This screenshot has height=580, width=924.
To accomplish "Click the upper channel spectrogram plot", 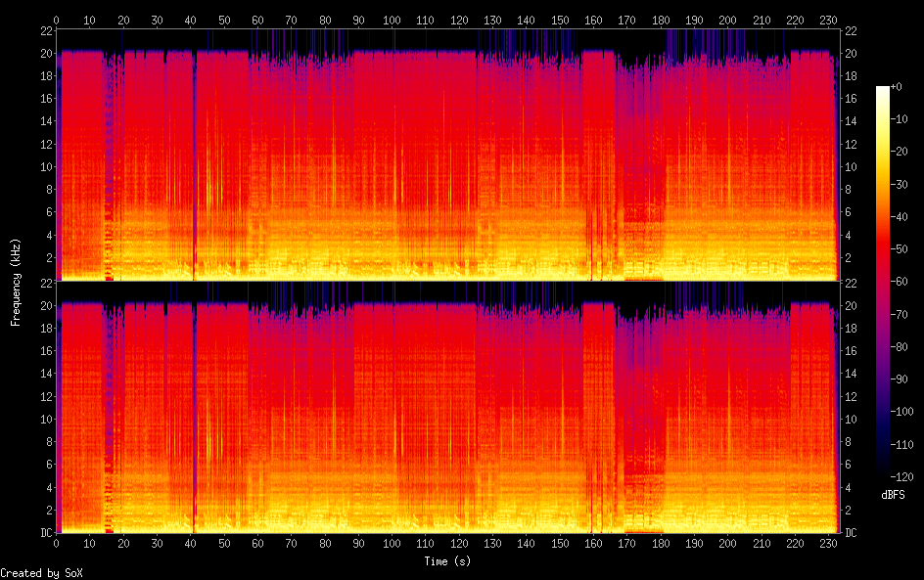I will tap(447, 156).
